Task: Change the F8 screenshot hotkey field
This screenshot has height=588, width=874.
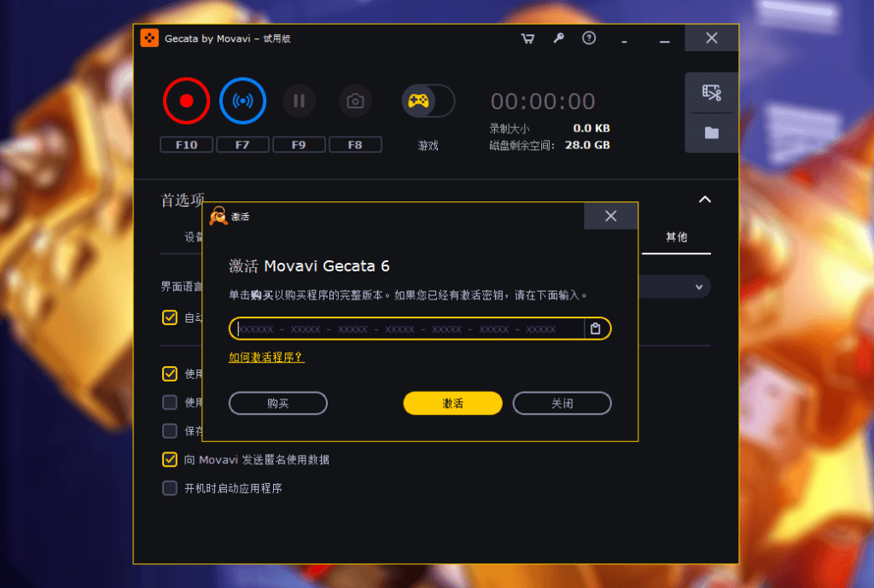Action: pyautogui.click(x=355, y=145)
